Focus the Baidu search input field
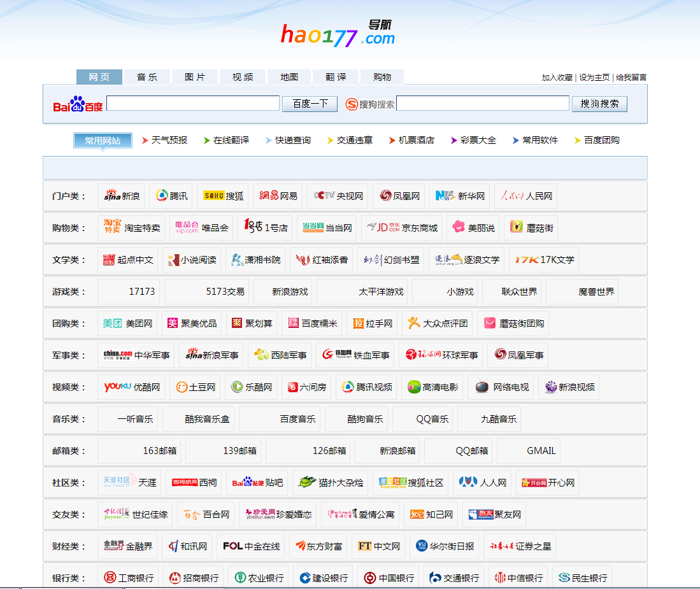The image size is (700, 589). point(193,103)
